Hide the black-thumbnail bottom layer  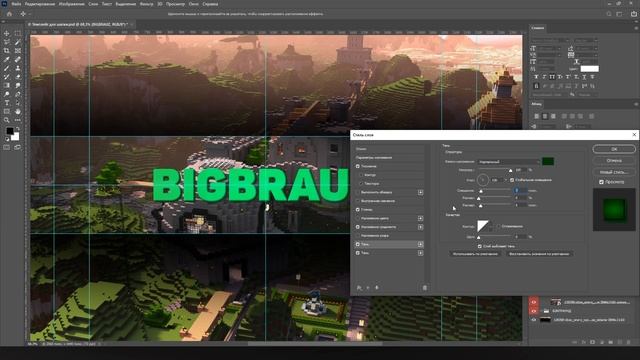pos(533,320)
